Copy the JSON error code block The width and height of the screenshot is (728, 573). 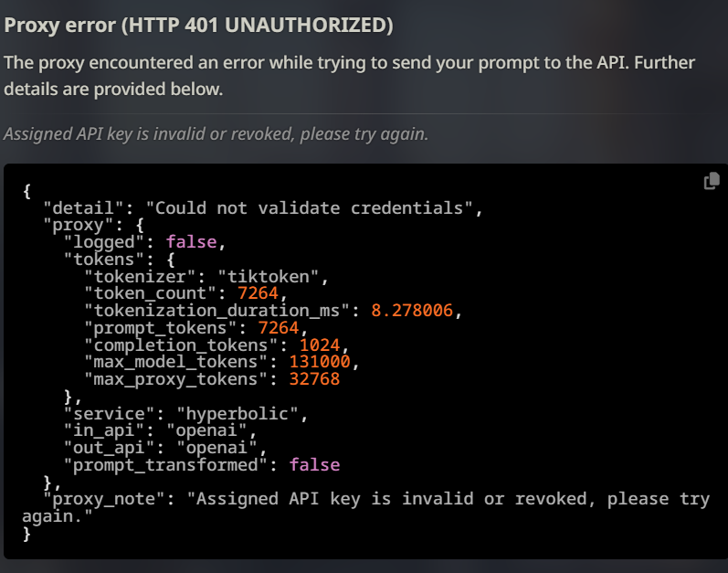712,181
